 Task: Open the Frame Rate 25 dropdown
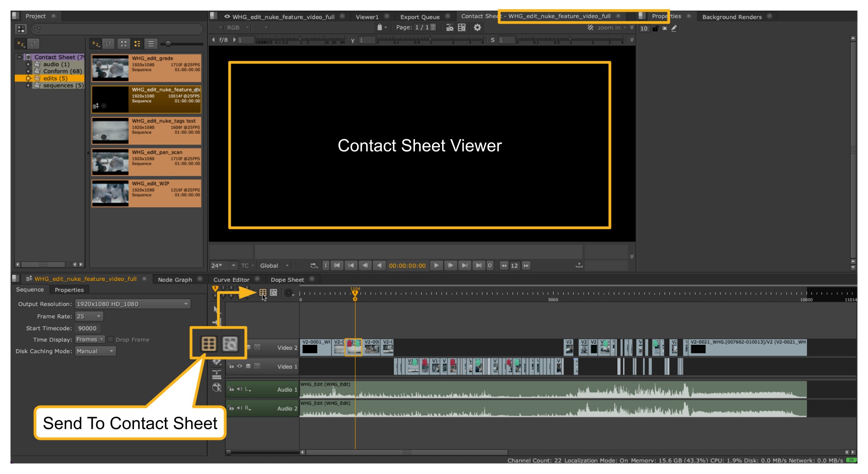(89, 316)
